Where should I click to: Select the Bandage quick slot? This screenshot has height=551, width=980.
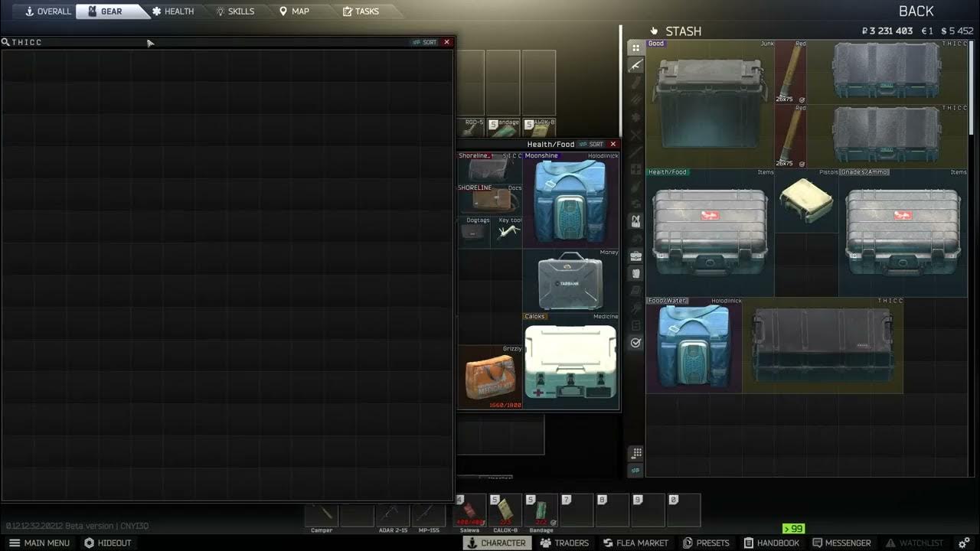pyautogui.click(x=541, y=511)
